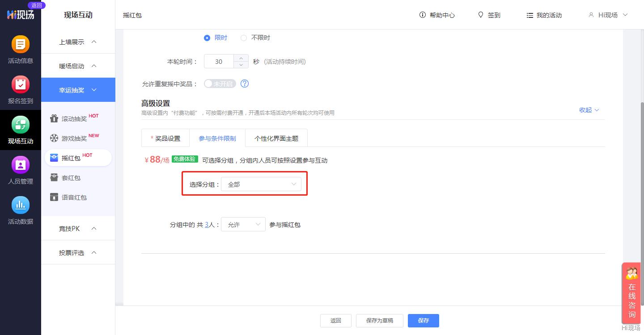The image size is (644, 335).
Task: Open 人员管理 from the left sidebar
Action: point(21,170)
